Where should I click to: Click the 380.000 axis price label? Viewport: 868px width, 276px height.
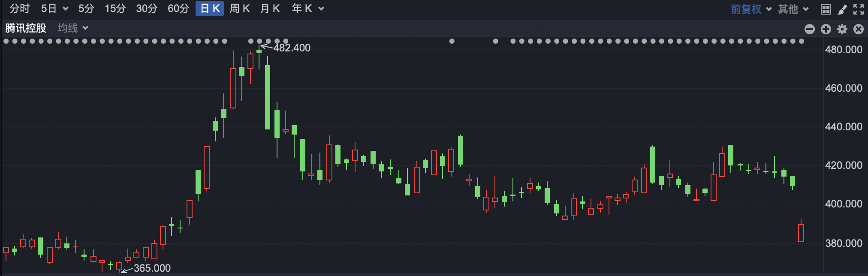[844, 243]
